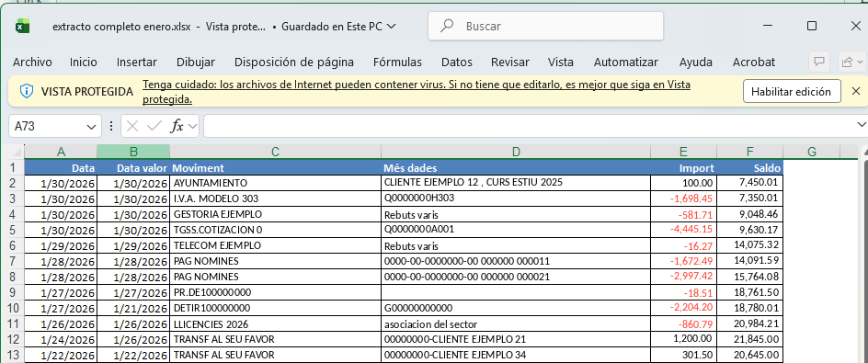Open the Vista tab
The height and width of the screenshot is (363, 868).
pyautogui.click(x=561, y=62)
